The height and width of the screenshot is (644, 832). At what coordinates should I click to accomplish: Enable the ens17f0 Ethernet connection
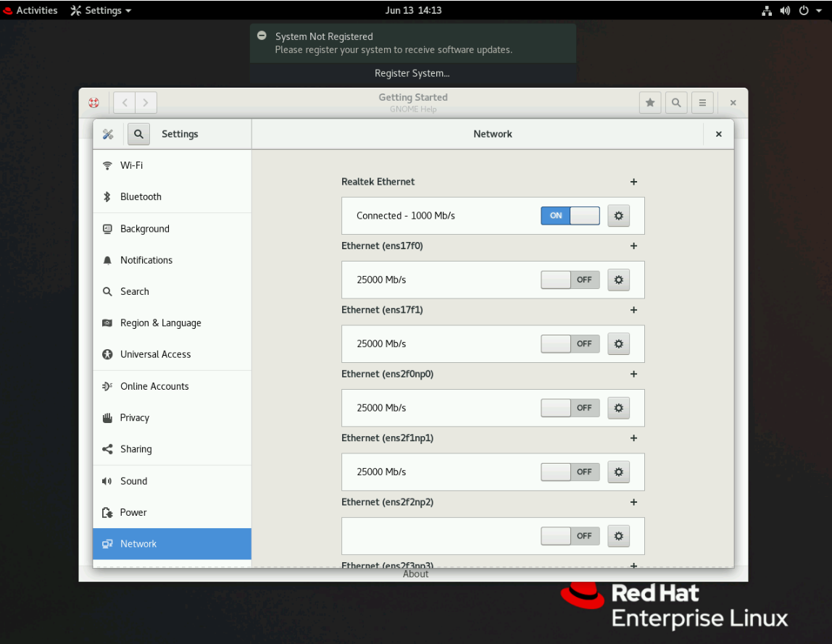pyautogui.click(x=570, y=280)
